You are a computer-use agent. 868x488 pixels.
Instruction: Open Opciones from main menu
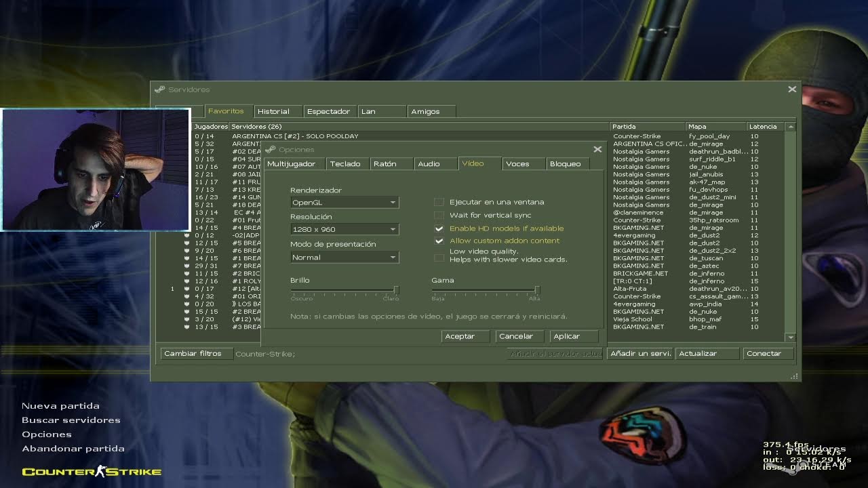pos(46,434)
